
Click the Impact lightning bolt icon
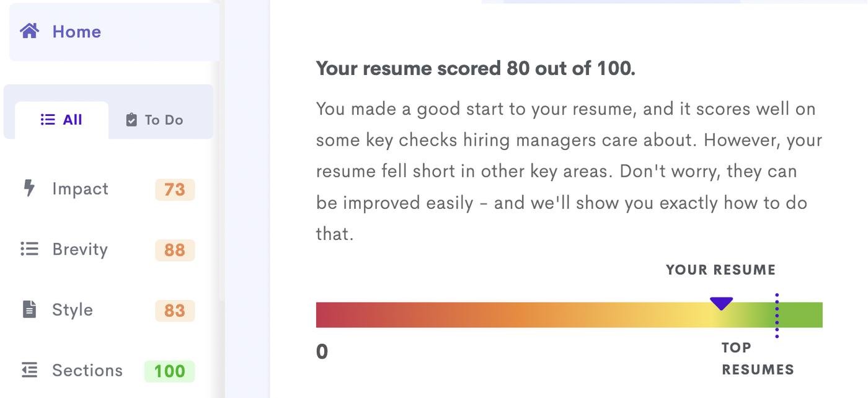(29, 188)
